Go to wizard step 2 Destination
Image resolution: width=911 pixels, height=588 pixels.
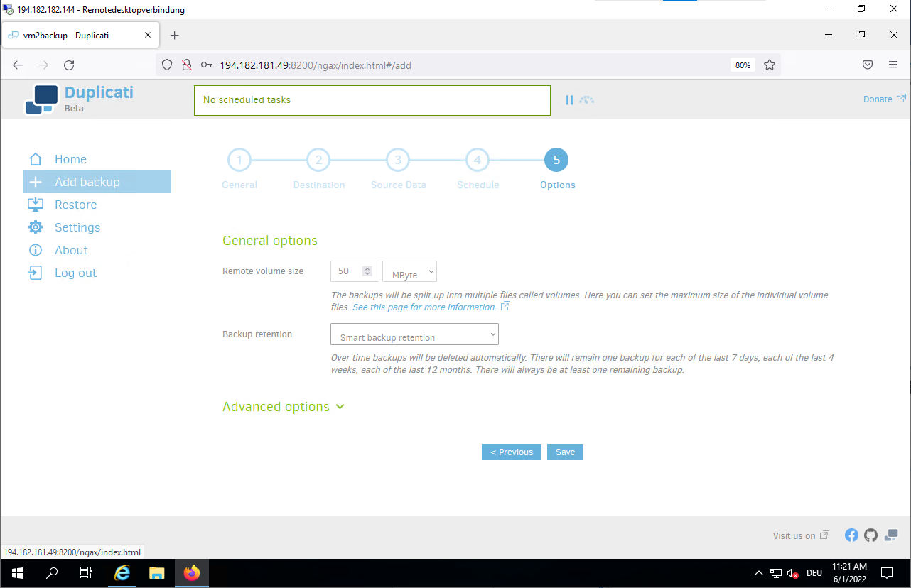point(318,160)
